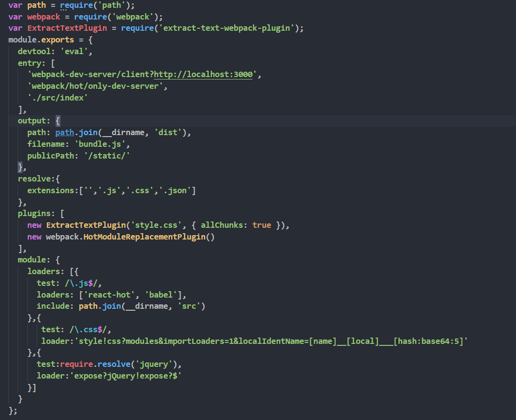Screen dimensions: 516x420
Task: Select the 'webpack/hot/only-dev-server' string
Action: point(95,86)
